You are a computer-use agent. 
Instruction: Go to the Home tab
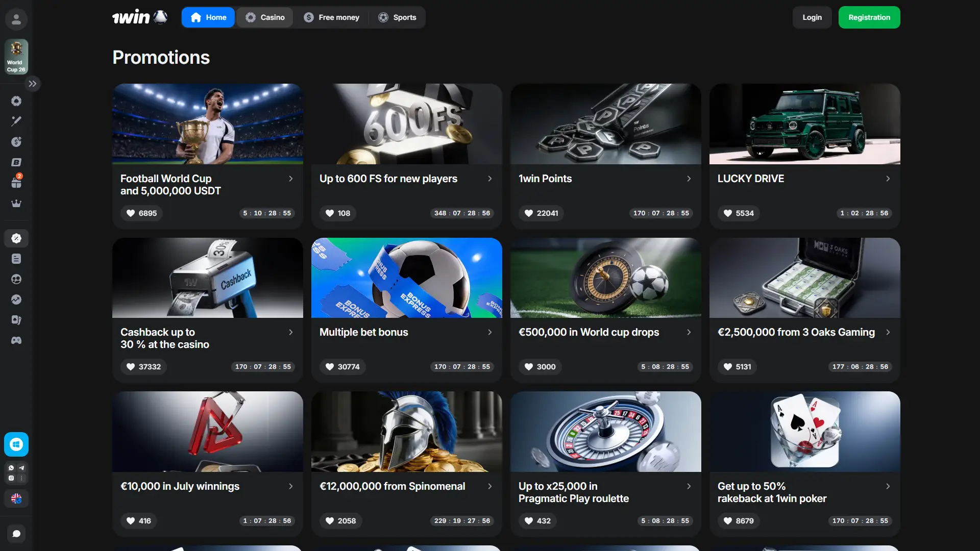208,17
